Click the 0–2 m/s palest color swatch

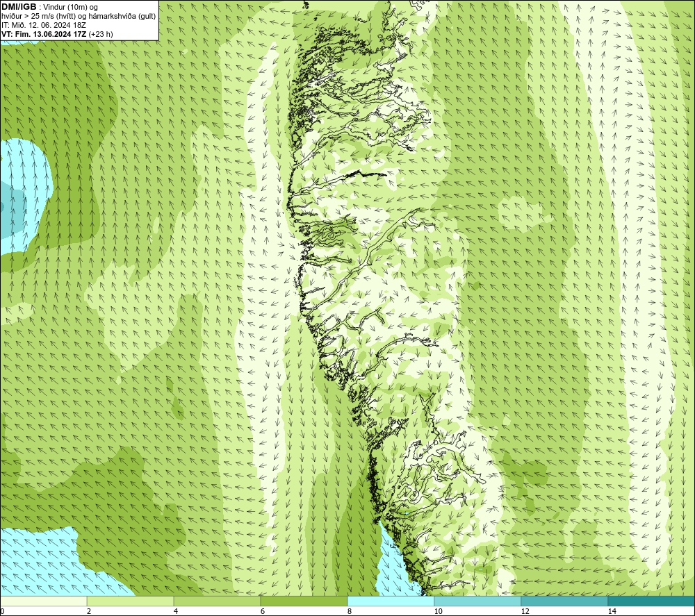(x=43, y=601)
